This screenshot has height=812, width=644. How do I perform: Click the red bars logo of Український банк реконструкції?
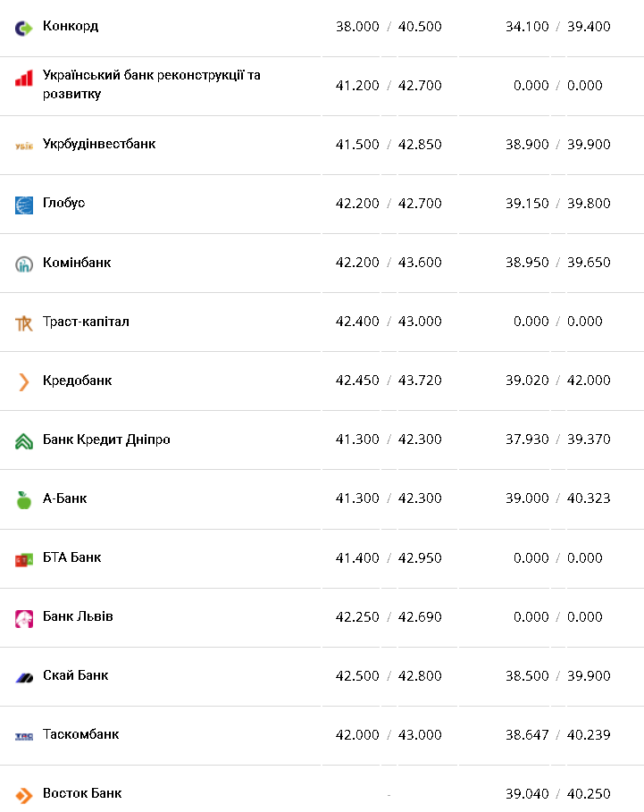pyautogui.click(x=24, y=79)
